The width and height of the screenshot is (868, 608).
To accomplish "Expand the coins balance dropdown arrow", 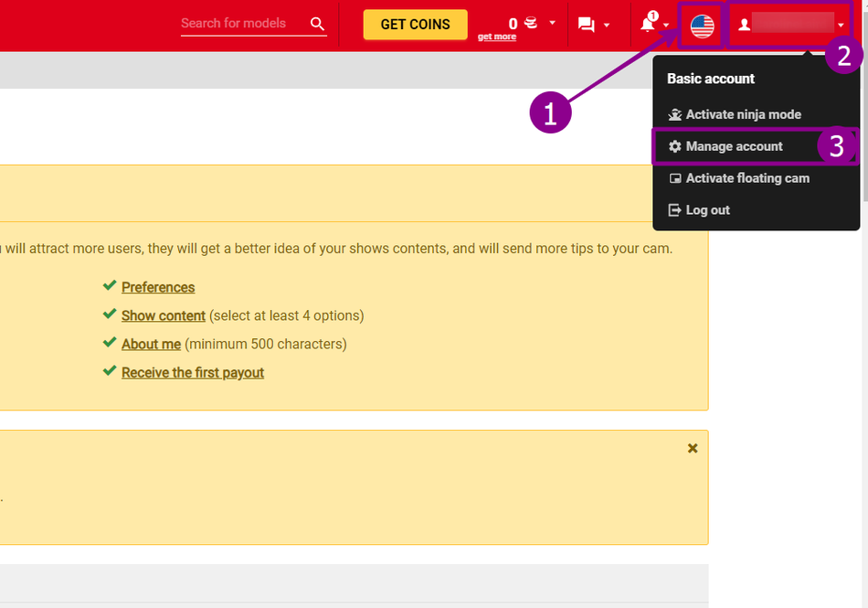I will coord(552,23).
